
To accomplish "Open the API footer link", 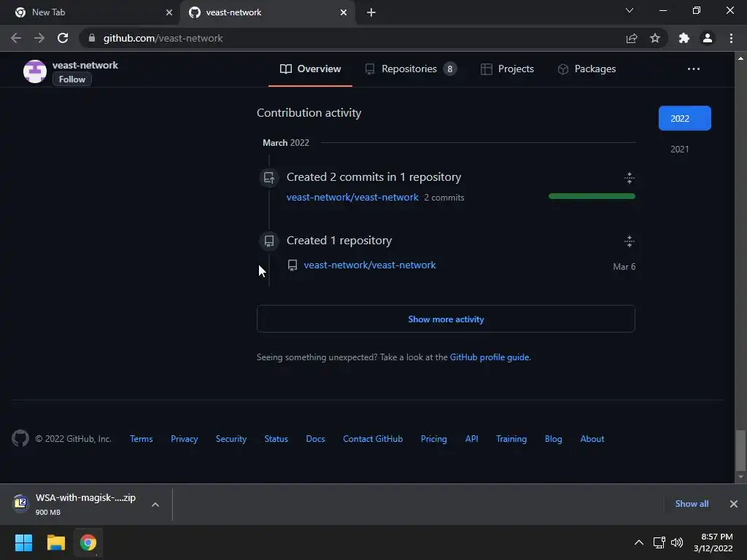I will (472, 439).
